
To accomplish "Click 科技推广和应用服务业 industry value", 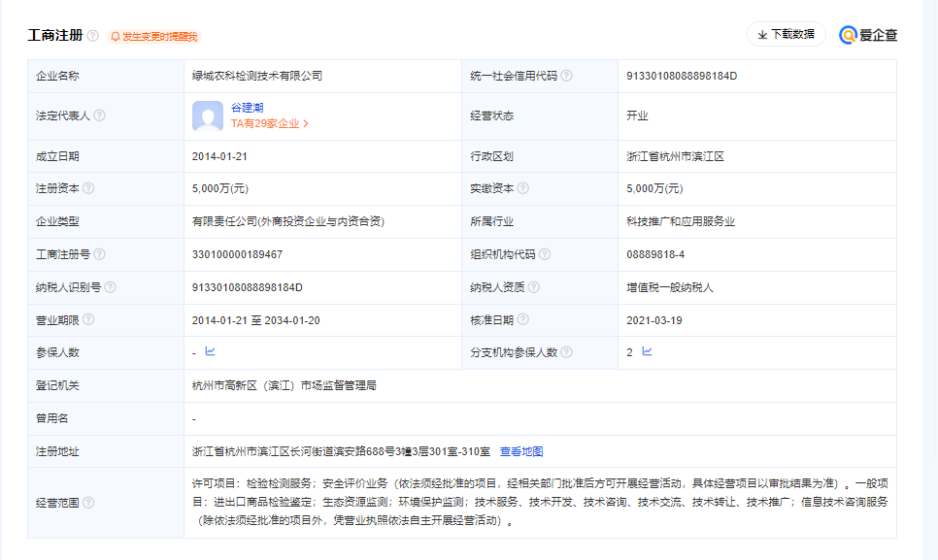I will [x=681, y=221].
